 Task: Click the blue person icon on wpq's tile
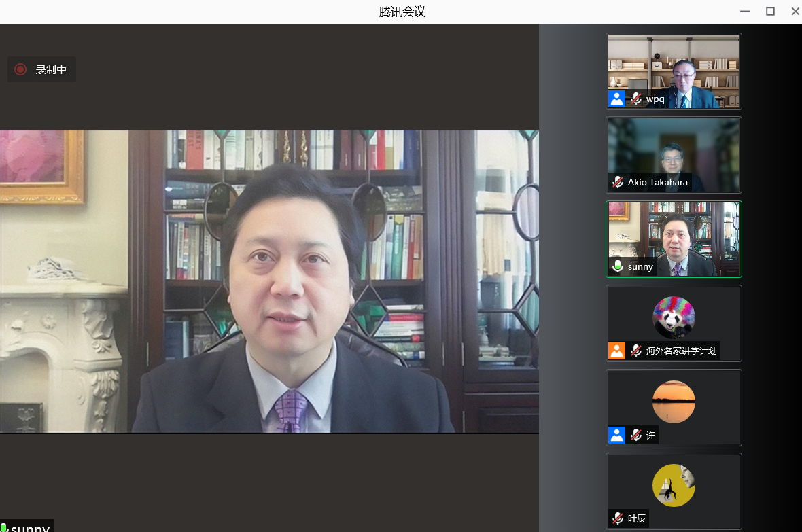[x=616, y=99]
